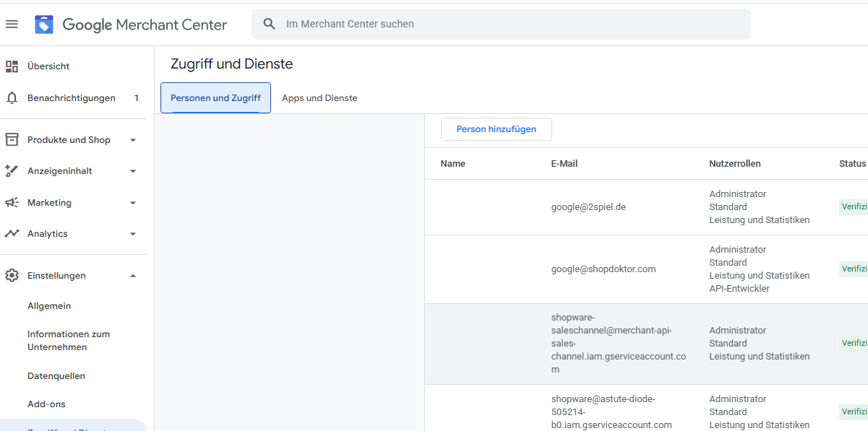Click the Name column header
This screenshot has height=431, width=868.
(453, 164)
